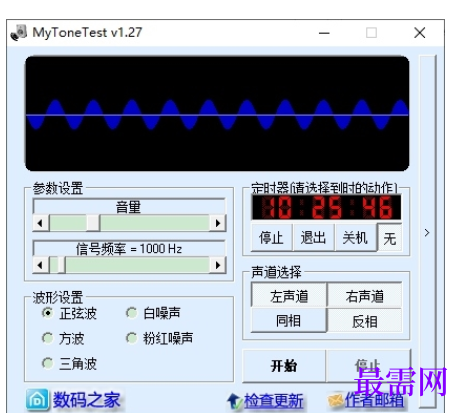
Task: Click the 音量 volume label
Action: tap(129, 207)
